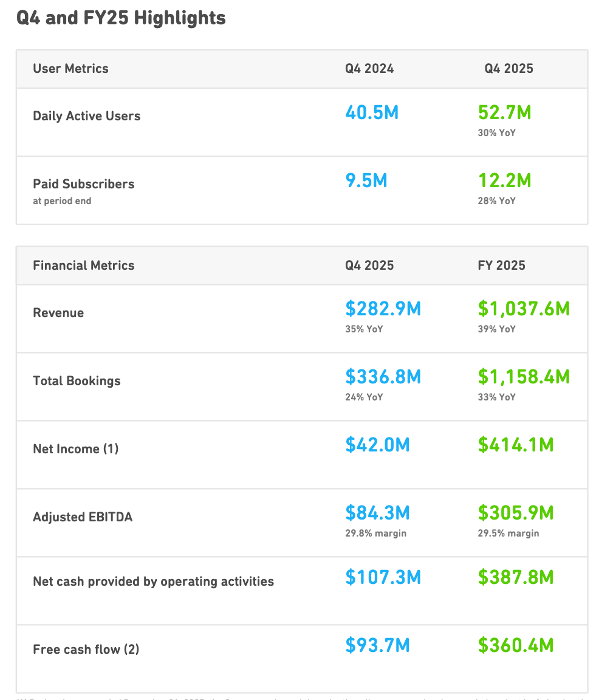This screenshot has height=700, width=599.
Task: Click the 29.8% margin text
Action: coord(375,534)
